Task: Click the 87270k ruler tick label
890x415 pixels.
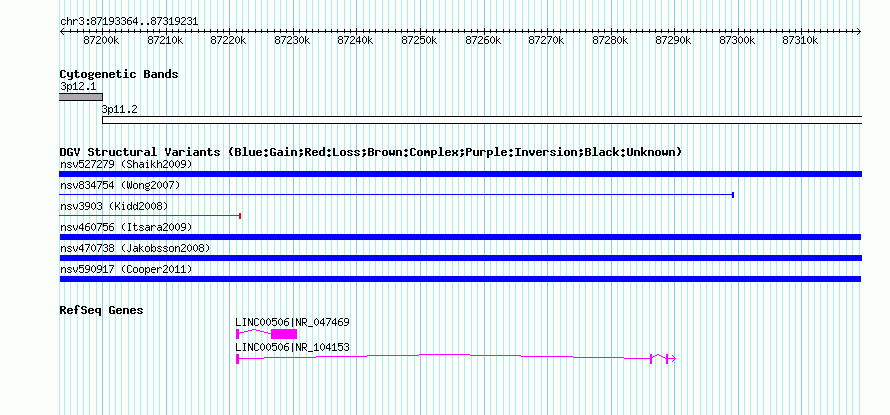Action: tap(547, 40)
